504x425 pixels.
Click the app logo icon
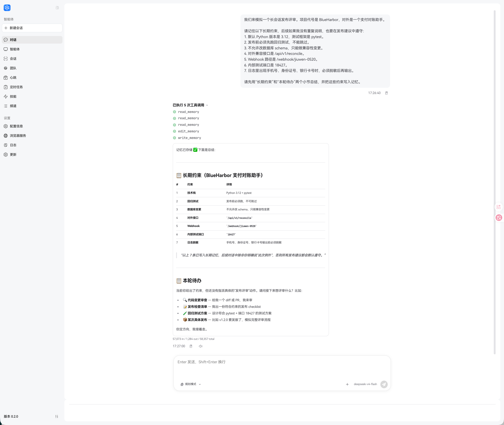click(7, 8)
